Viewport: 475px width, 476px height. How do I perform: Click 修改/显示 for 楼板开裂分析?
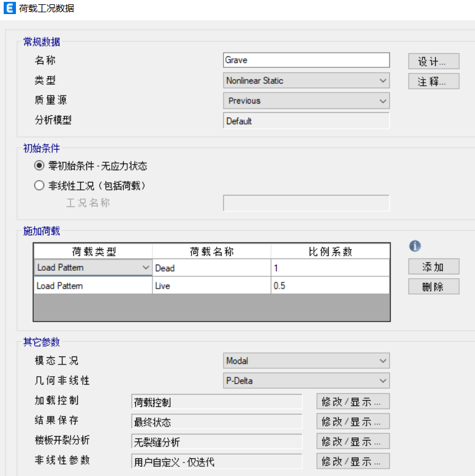(353, 442)
